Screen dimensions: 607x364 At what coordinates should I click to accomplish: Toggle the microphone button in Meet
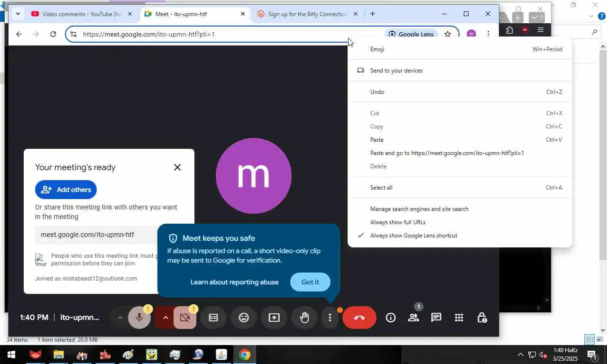[139, 318]
